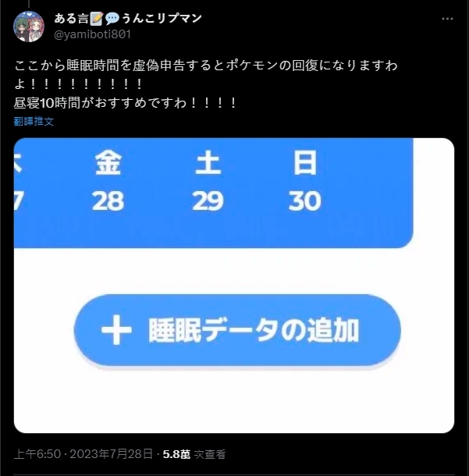Click the 5.8萬 view count
The width and height of the screenshot is (469, 476).
click(x=176, y=454)
